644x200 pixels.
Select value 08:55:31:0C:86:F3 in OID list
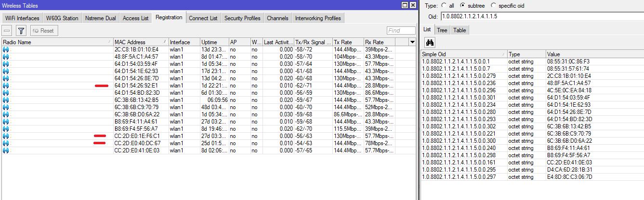pyautogui.click(x=568, y=62)
